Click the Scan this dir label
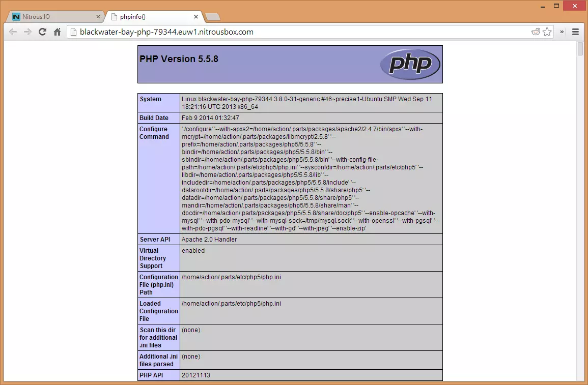Screen dimensions: 588x385 pos(158,337)
